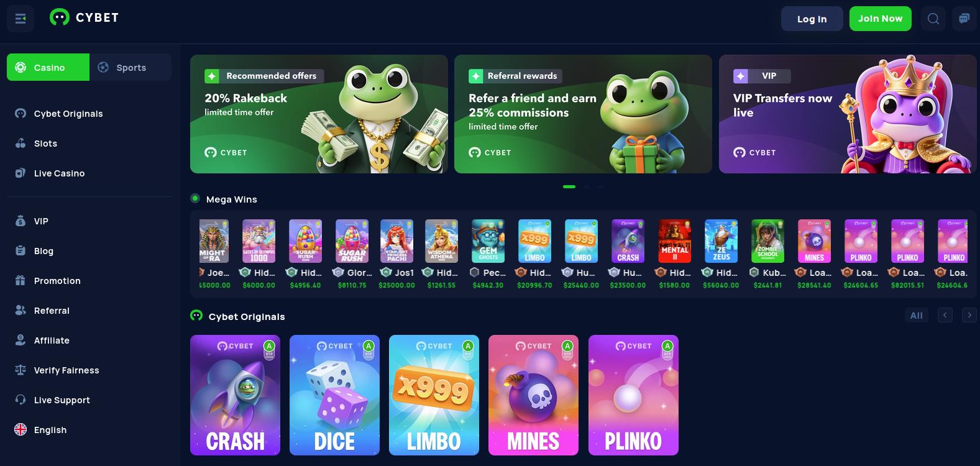Open Verify Fairness scales icon
Screen dimensions: 980x466
click(21, 370)
